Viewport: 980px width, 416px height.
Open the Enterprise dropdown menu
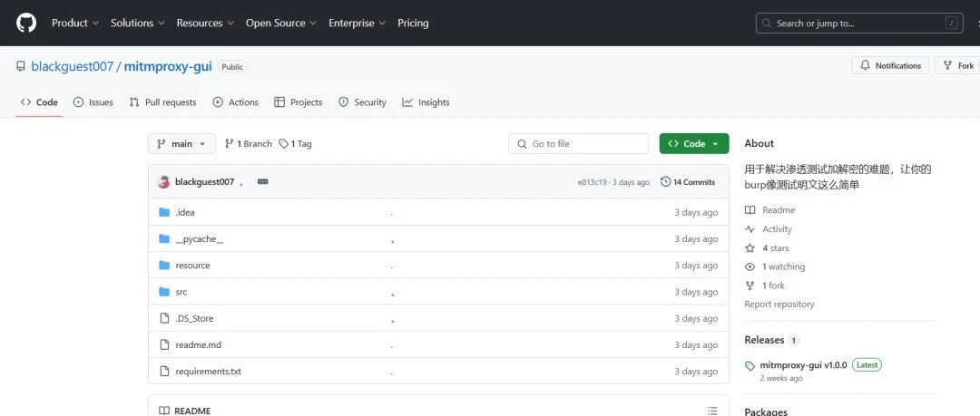tap(357, 24)
